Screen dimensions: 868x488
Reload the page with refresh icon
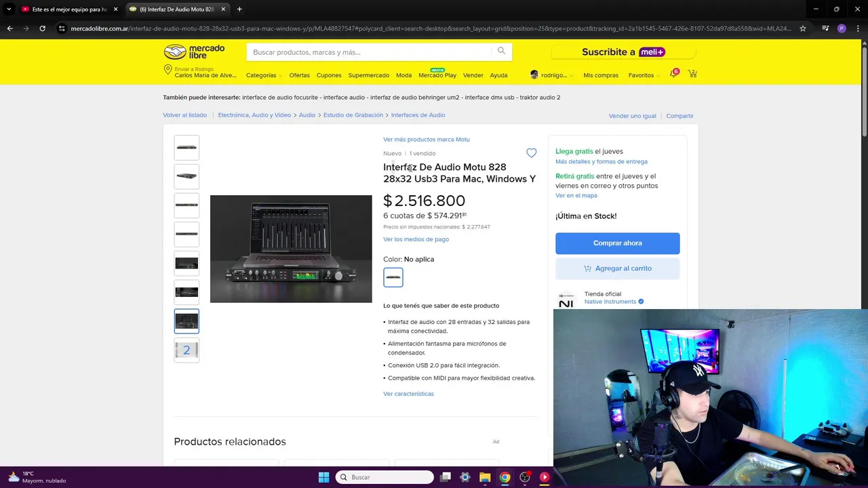point(42,28)
